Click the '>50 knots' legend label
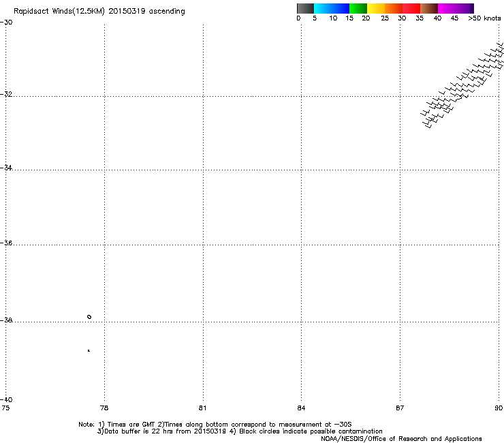Screen dimensions: 504x443 [484, 18]
